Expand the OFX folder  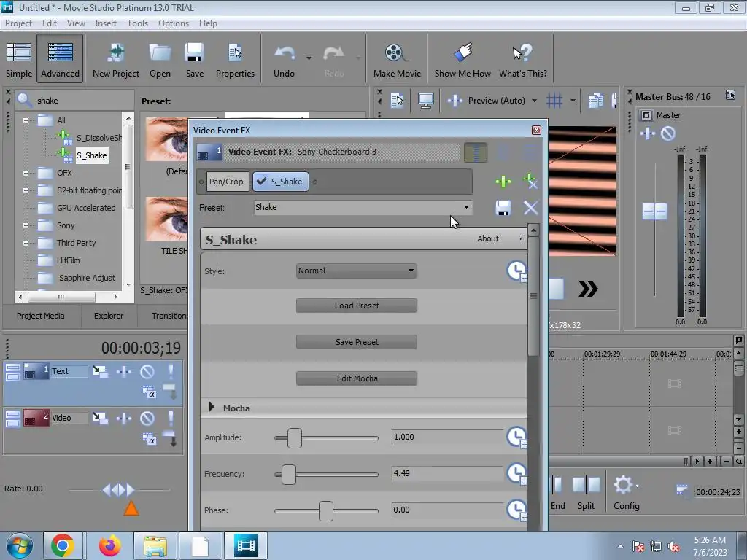26,173
